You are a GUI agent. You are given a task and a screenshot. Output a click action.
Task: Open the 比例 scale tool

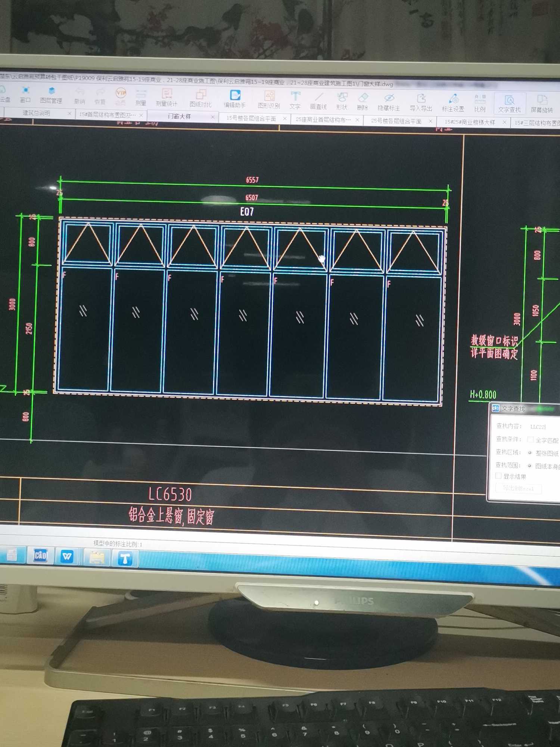(480, 104)
